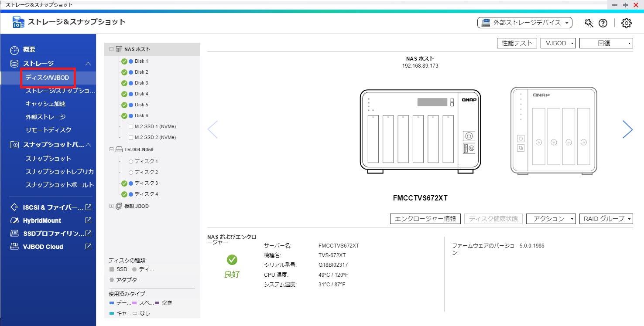This screenshot has width=644, height=326.
Task: Click the NAS ホスト enclosure icon in tree
Action: coord(119,49)
